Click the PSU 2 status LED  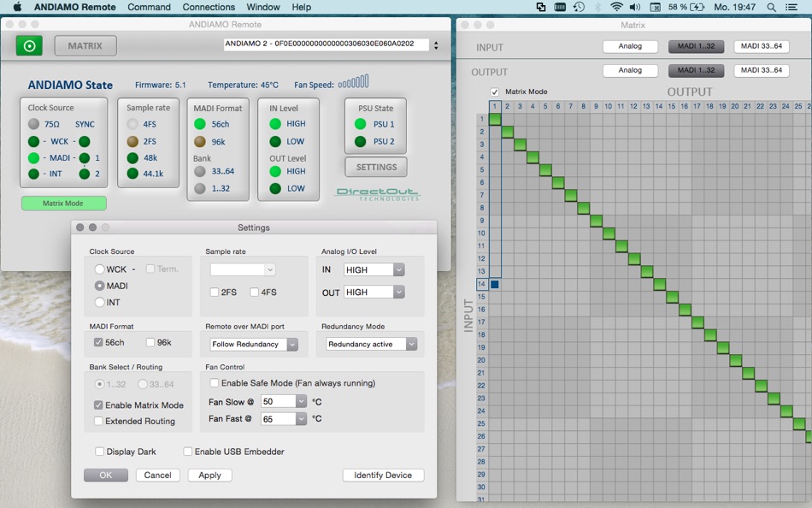(x=361, y=141)
